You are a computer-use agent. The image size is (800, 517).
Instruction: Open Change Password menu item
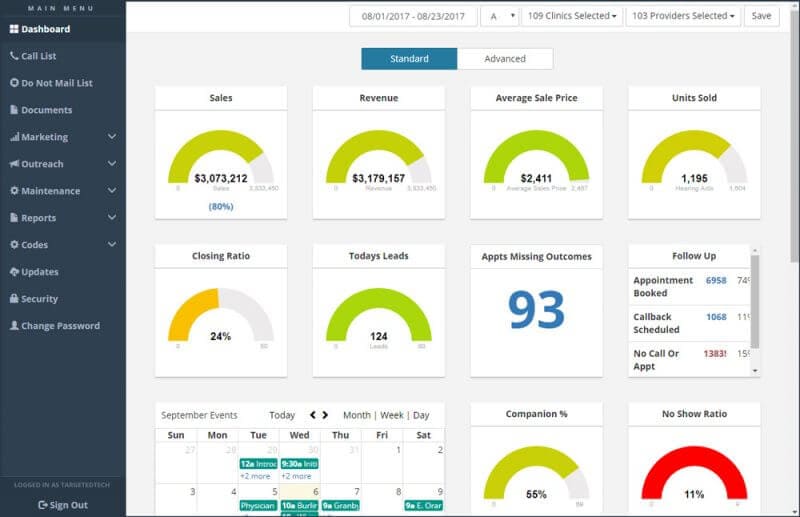pyautogui.click(x=63, y=326)
